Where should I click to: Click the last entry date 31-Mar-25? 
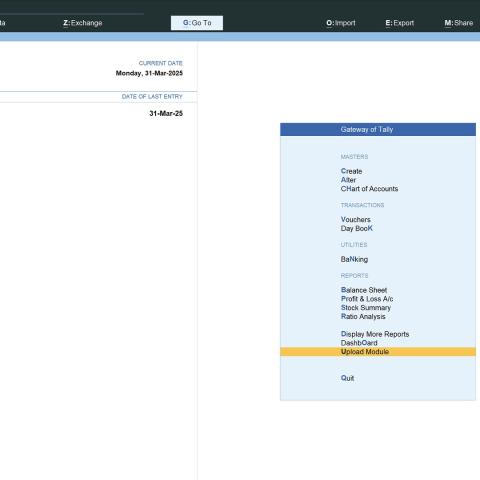pos(166,114)
